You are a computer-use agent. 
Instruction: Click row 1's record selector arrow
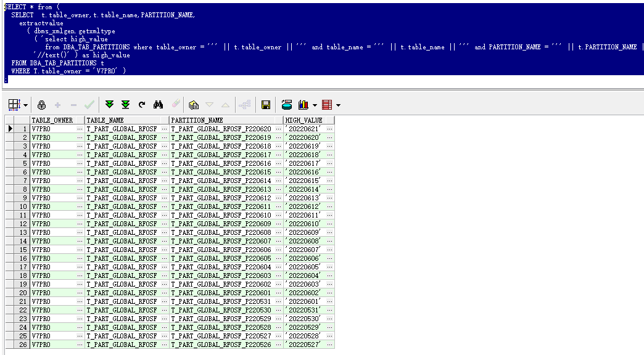click(10, 128)
